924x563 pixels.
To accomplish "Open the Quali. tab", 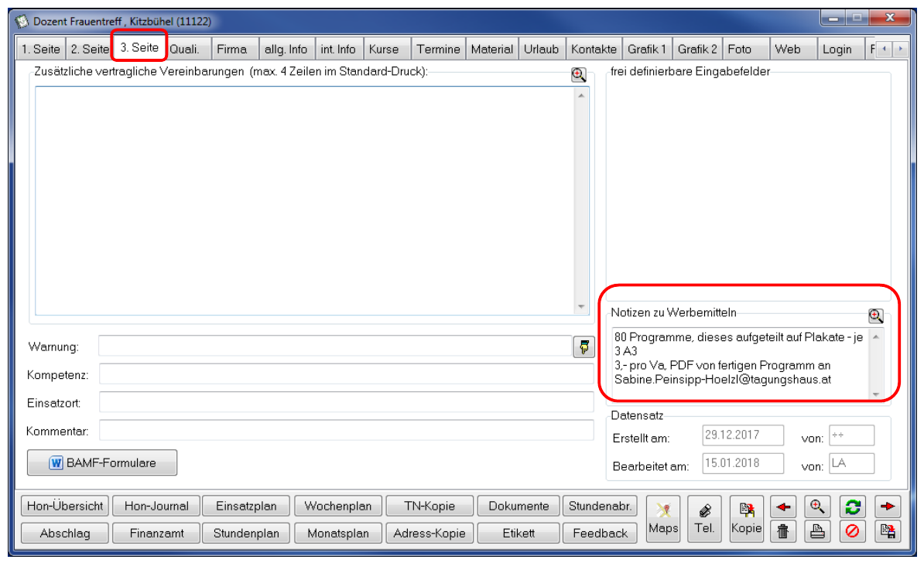I will pyautogui.click(x=188, y=49).
